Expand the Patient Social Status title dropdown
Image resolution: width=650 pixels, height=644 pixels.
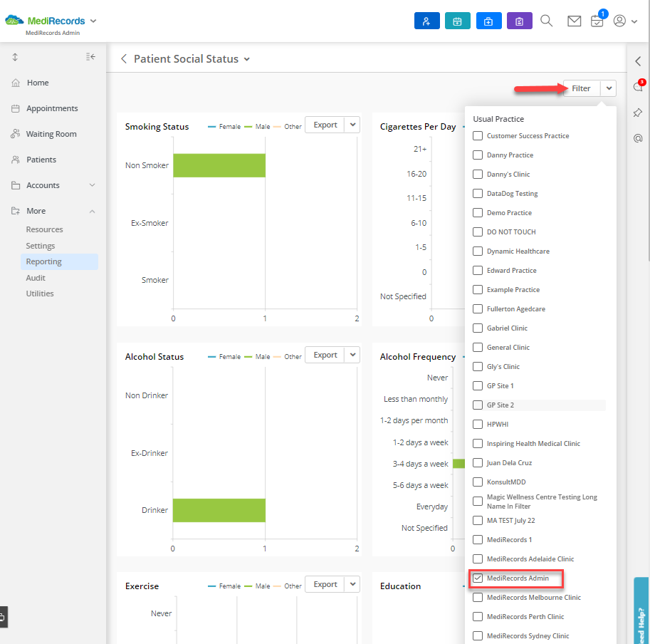click(246, 59)
